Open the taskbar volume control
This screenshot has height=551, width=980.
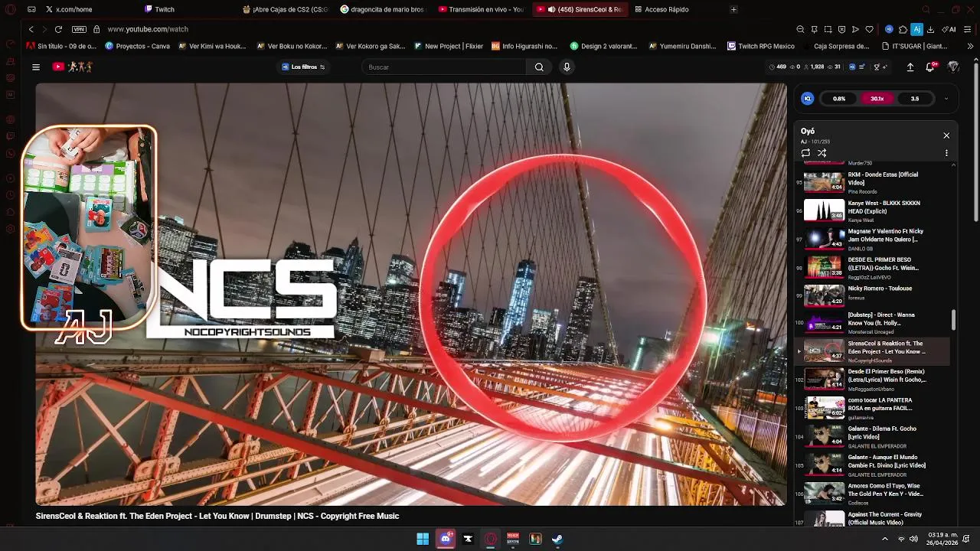pyautogui.click(x=914, y=539)
